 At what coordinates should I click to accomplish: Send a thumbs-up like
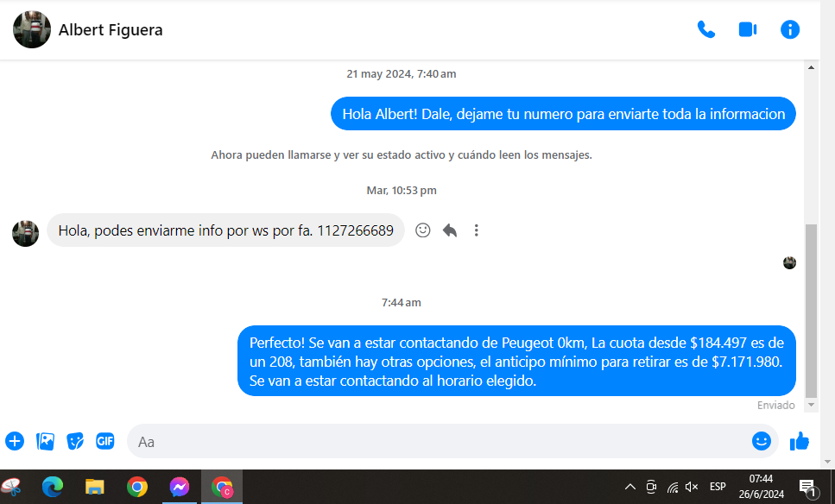(800, 441)
